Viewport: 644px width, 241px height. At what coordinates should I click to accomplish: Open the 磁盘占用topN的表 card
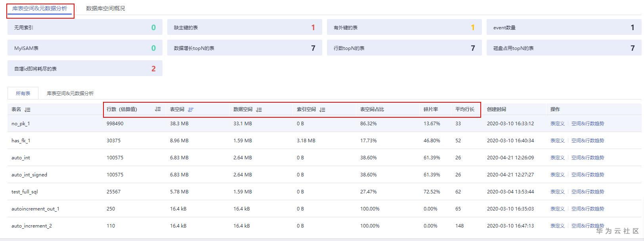click(564, 48)
